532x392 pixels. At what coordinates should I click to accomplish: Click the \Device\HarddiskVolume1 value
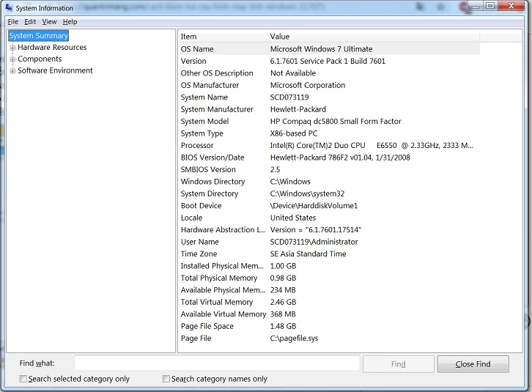click(314, 206)
